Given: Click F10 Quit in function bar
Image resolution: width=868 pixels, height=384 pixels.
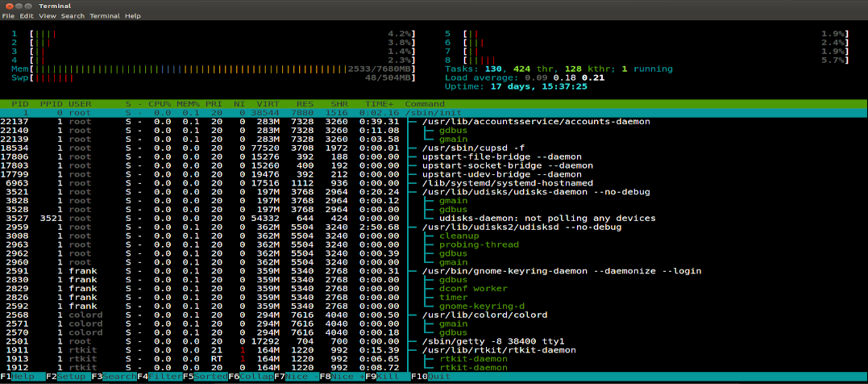Looking at the screenshot, I should point(431,377).
